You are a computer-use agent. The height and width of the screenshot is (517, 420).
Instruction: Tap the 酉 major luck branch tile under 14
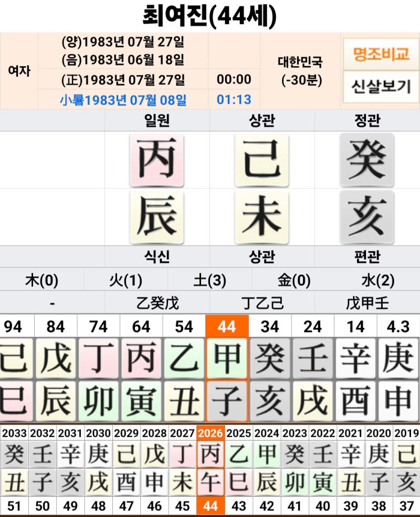[355, 401]
